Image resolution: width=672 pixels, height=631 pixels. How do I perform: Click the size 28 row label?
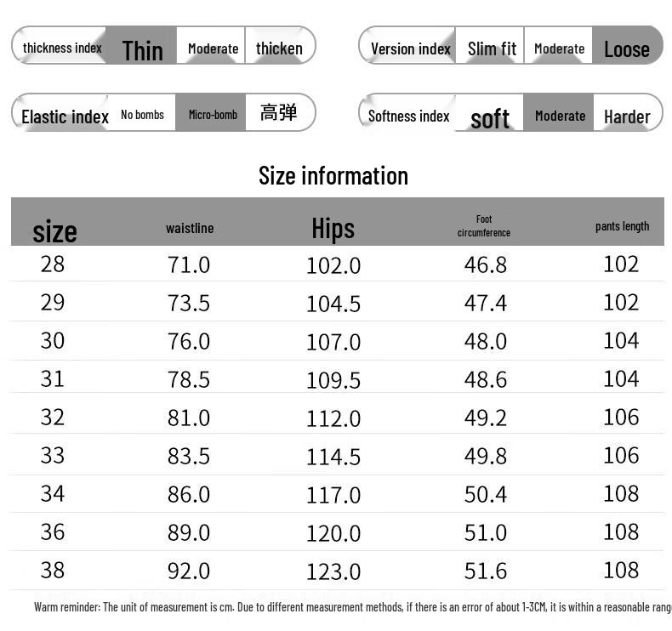click(x=53, y=264)
